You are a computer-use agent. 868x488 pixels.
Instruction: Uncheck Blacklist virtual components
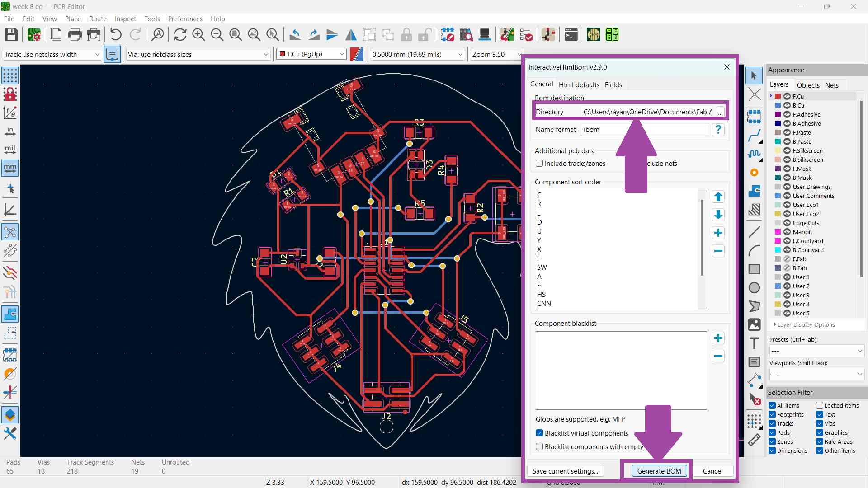539,433
